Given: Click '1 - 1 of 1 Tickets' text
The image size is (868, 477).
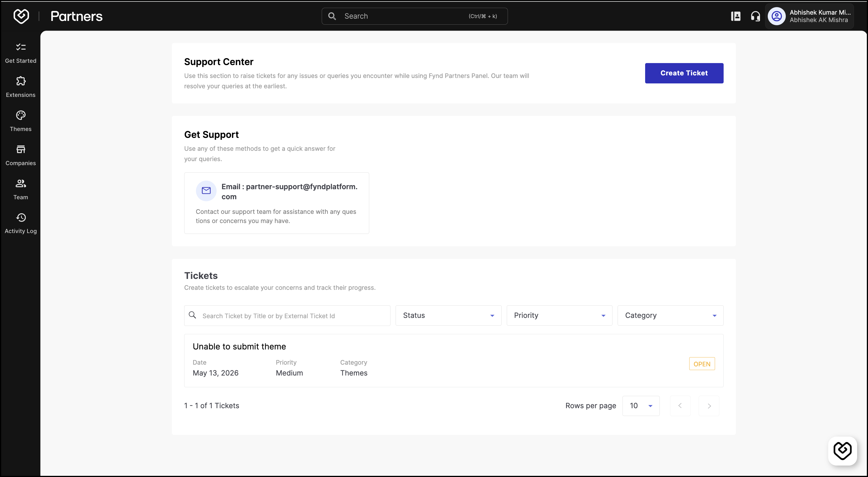Looking at the screenshot, I should [x=212, y=406].
